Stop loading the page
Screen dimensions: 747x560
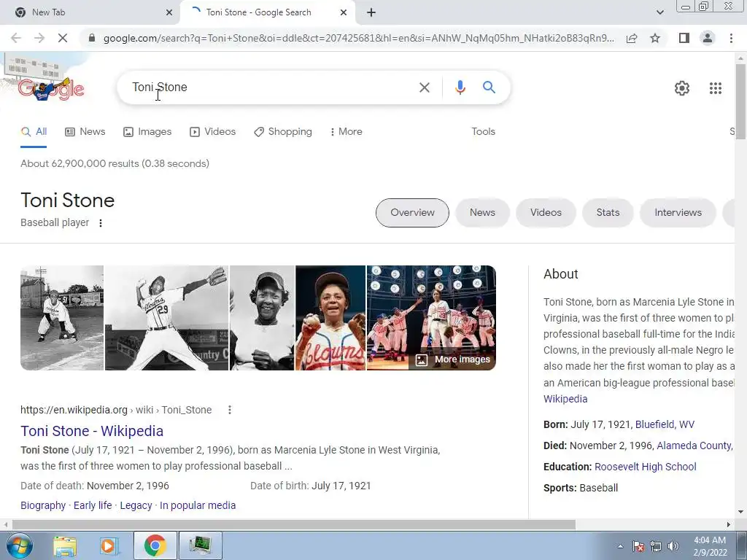point(63,38)
